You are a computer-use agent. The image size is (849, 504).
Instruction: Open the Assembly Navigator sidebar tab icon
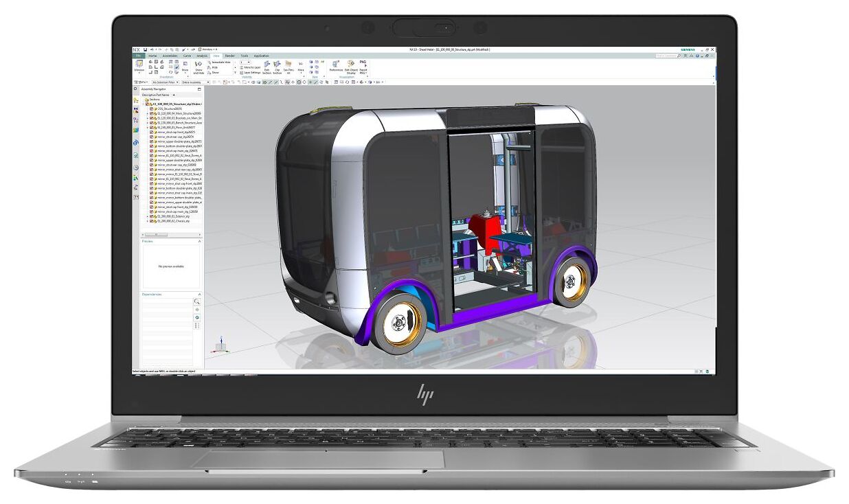point(136,100)
